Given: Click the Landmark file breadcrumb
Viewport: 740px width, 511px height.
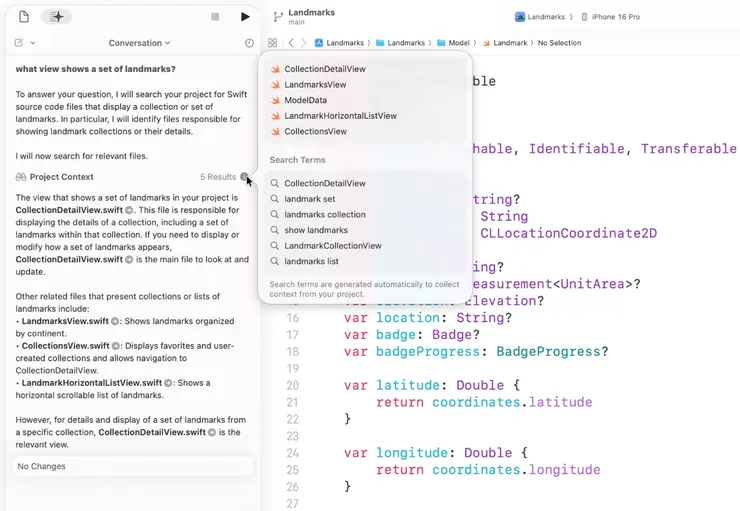Looking at the screenshot, I should click(505, 43).
